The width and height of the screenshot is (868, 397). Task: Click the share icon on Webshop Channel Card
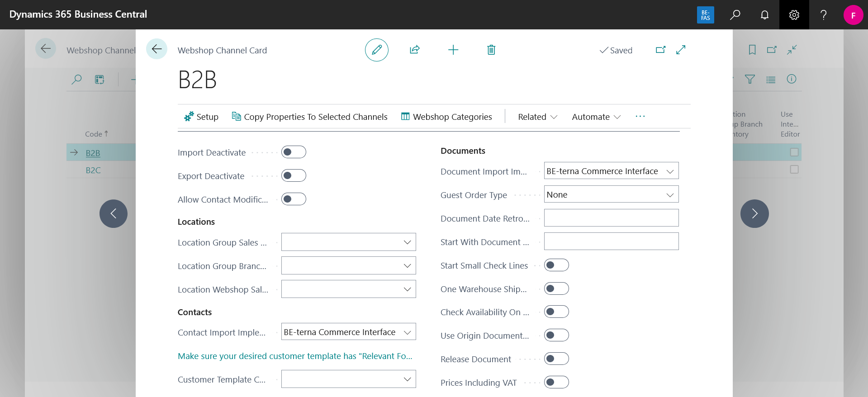[415, 50]
